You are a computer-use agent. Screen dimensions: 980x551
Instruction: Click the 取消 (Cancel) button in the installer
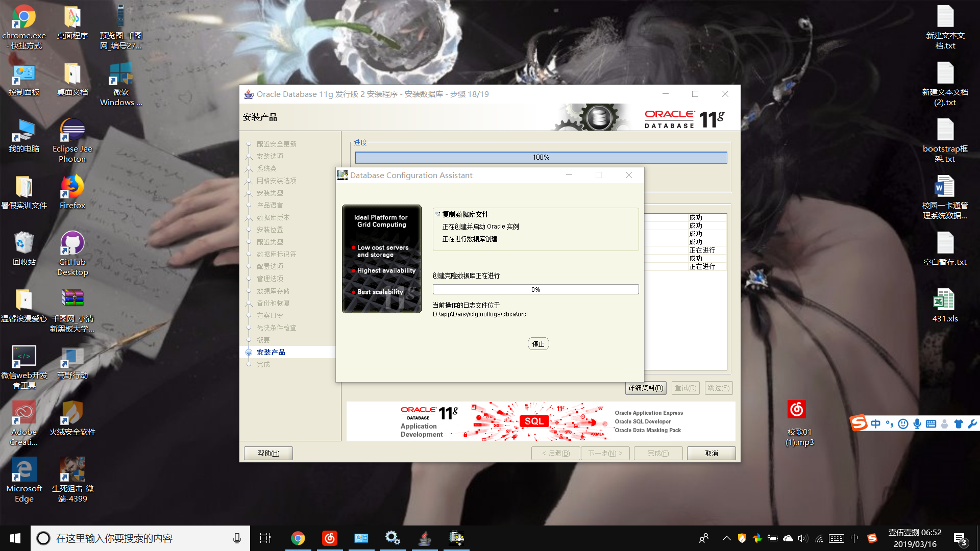711,453
